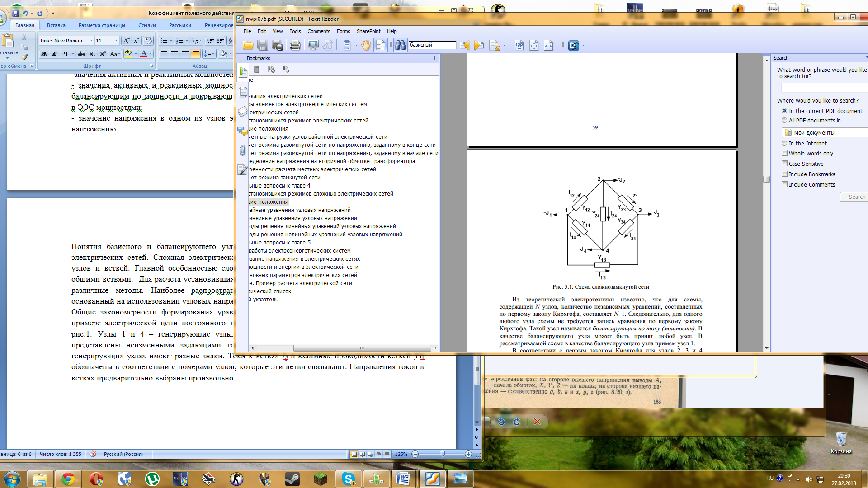
Task: Open the Comments menu in Foxit
Action: (318, 31)
